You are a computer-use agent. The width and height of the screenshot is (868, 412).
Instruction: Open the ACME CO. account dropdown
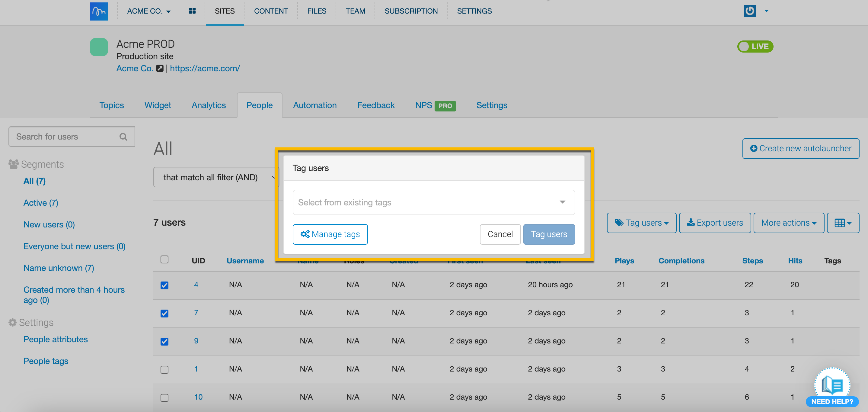tap(148, 11)
